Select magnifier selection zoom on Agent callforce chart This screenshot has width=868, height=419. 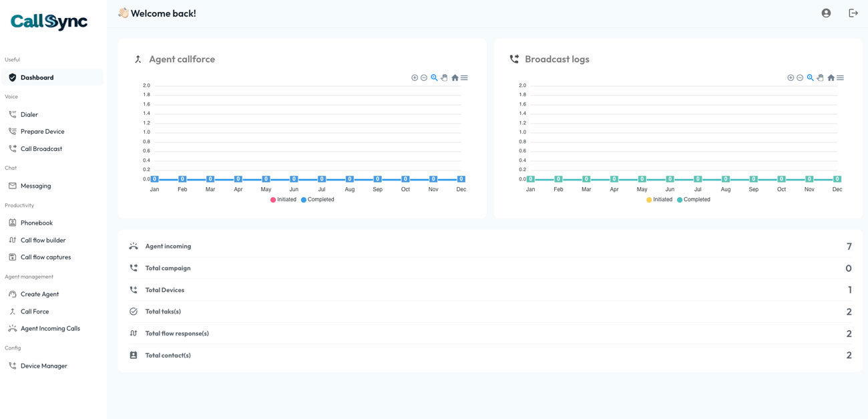(x=434, y=78)
